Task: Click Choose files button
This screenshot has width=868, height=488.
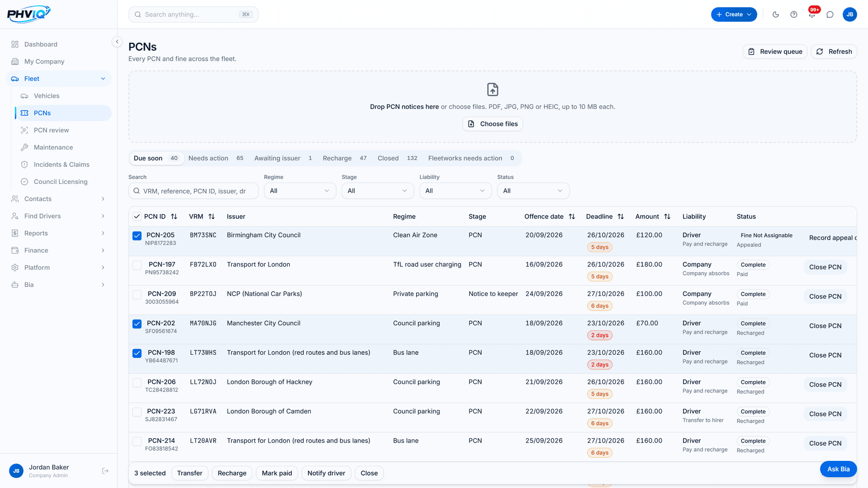Action: 493,124
